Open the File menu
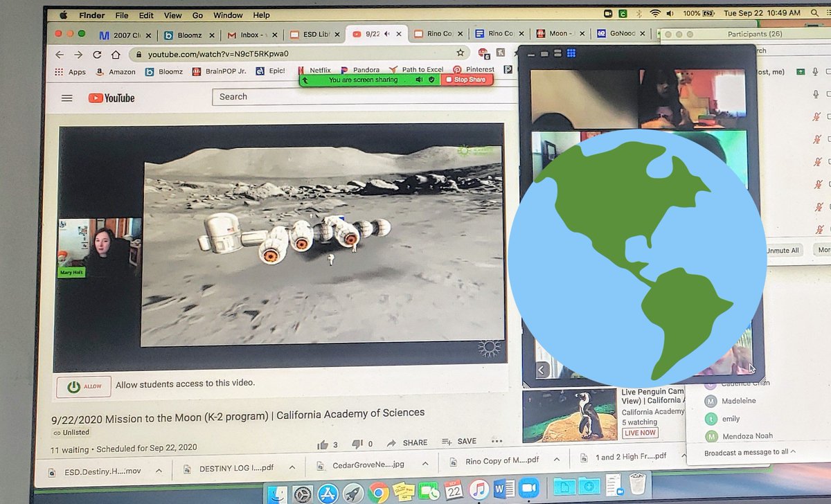Screen dimensions: 831x504 122,15
